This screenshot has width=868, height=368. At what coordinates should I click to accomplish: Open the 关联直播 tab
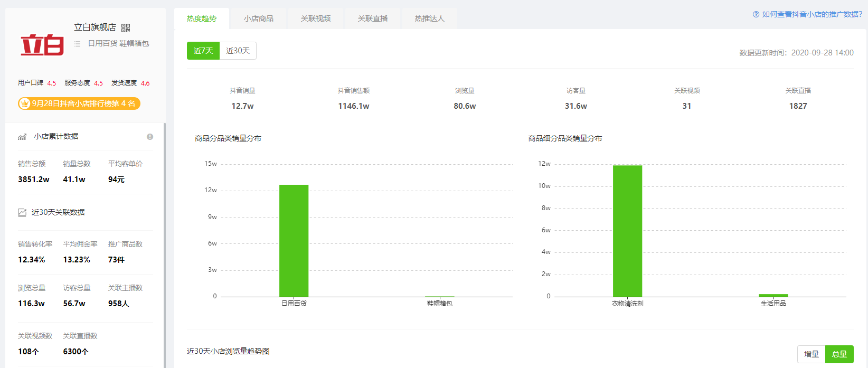(373, 18)
